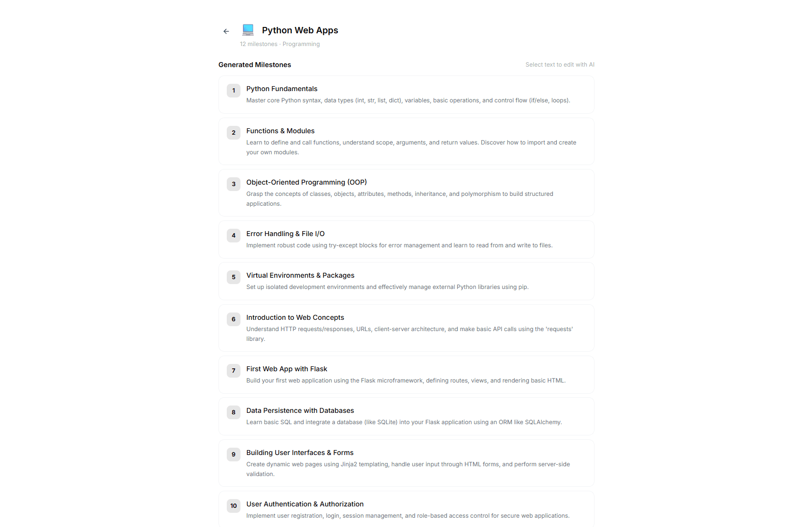Viewport: 812px width, 527px height.
Task: Open the Functions & Modules milestone
Action: [x=280, y=131]
